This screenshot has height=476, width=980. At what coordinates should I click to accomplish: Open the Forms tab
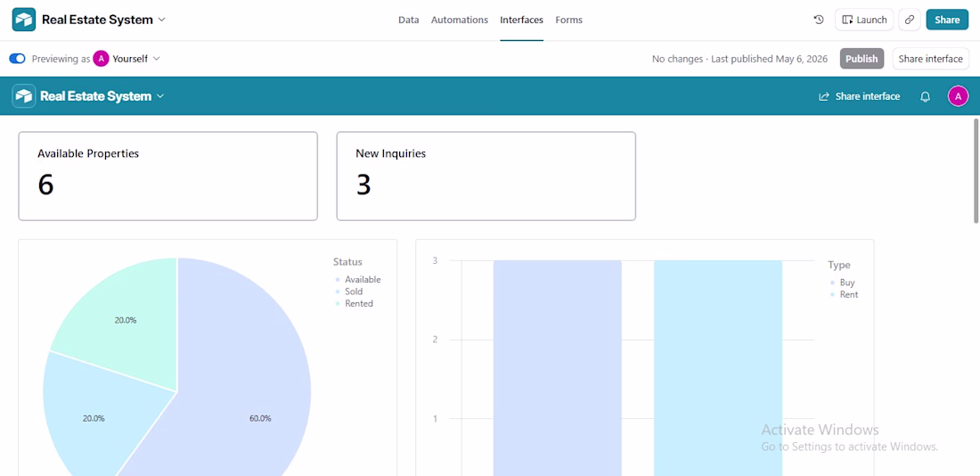[568, 20]
